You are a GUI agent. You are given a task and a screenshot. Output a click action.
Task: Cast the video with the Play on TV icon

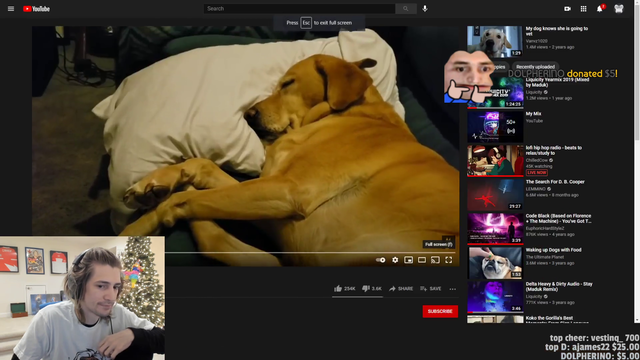[436, 260]
